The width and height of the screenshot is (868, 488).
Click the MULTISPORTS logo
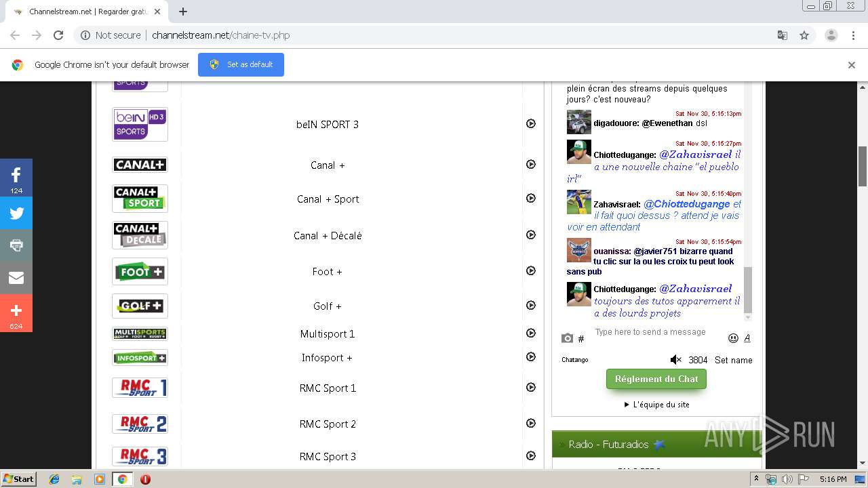pyautogui.click(x=140, y=333)
